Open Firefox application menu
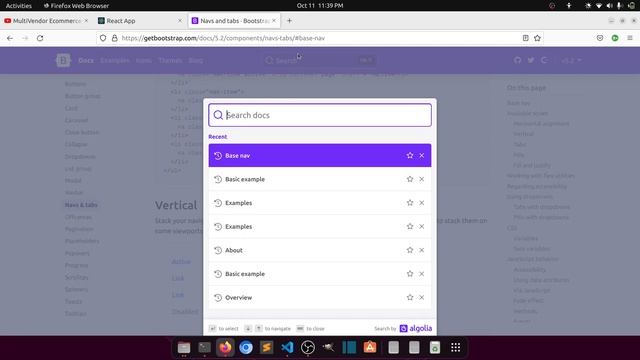The image size is (640, 360). coord(630,38)
